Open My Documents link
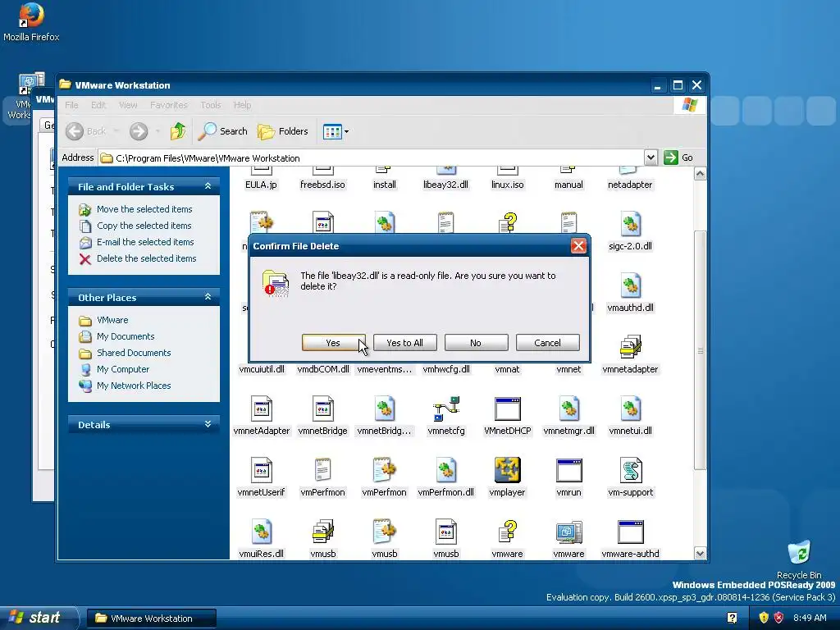The image size is (840, 630). [126, 336]
